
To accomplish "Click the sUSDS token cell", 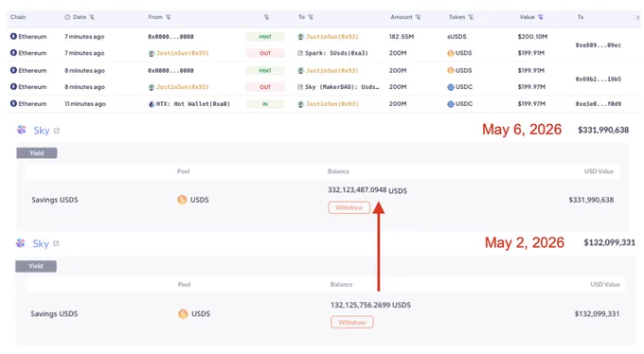I will coord(456,37).
